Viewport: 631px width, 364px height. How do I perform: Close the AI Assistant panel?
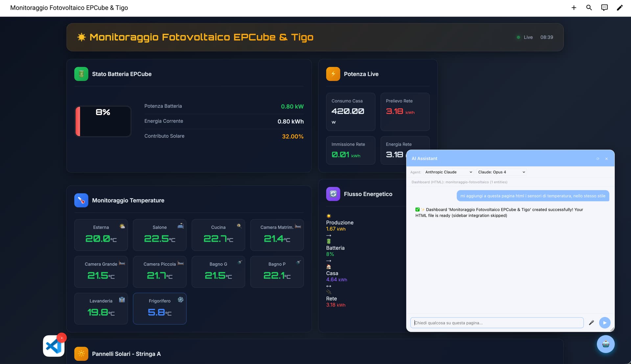pyautogui.click(x=607, y=159)
